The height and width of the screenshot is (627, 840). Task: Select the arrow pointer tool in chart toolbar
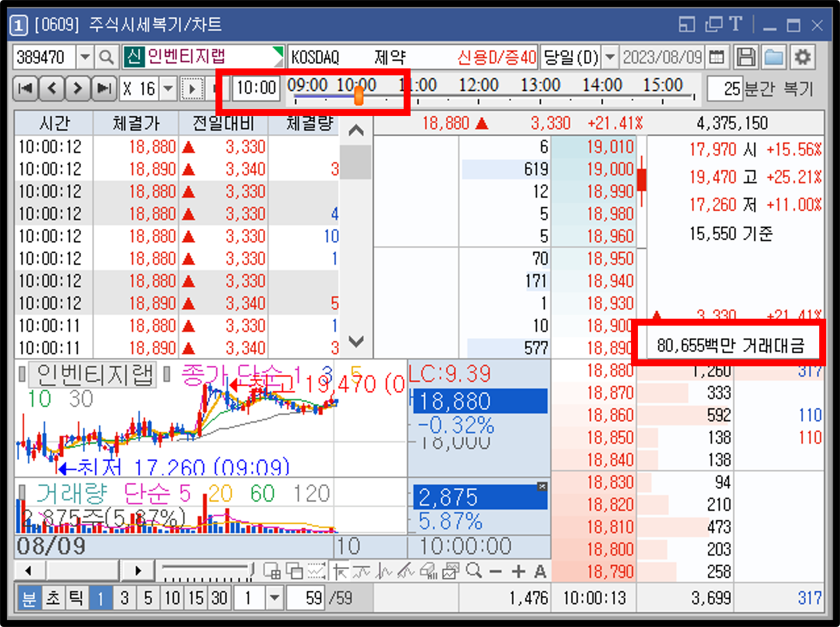click(342, 571)
